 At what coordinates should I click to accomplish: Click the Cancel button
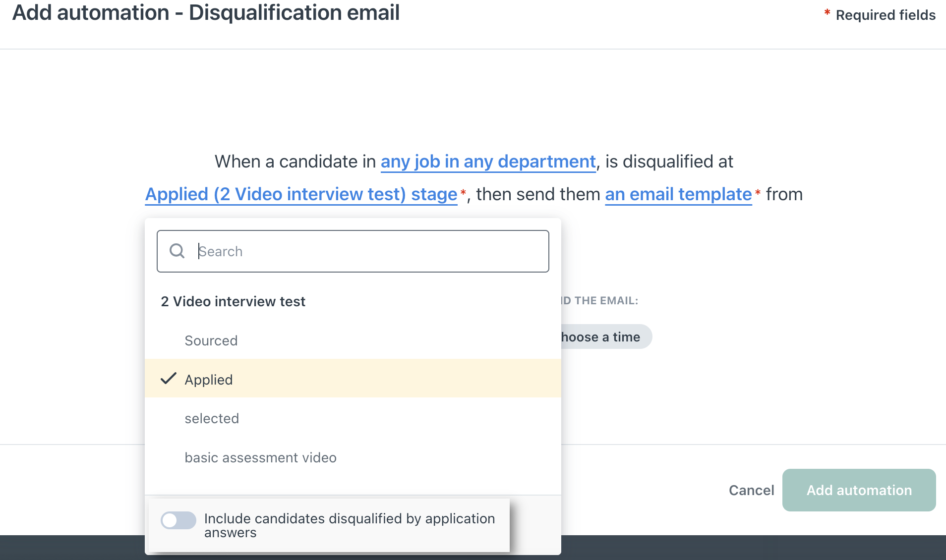[751, 490]
